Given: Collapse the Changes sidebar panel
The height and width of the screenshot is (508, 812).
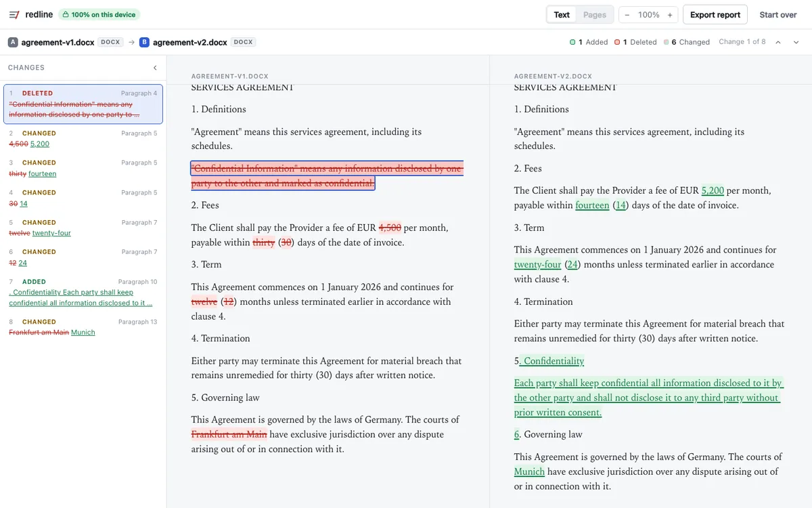Looking at the screenshot, I should tap(155, 68).
